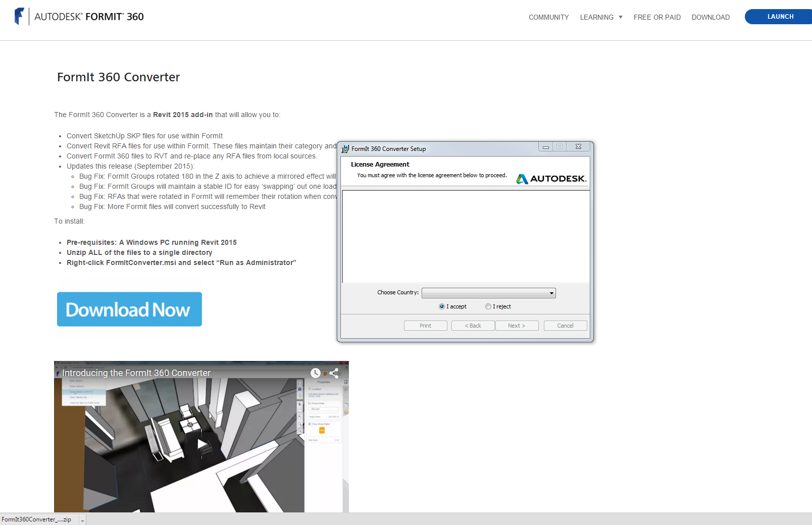Image resolution: width=812 pixels, height=525 pixels.
Task: Expand the LEARNING menu
Action: pos(601,17)
